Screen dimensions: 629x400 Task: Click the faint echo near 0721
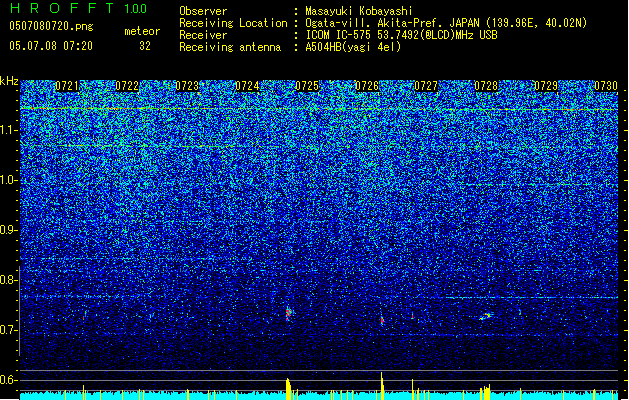84,315
